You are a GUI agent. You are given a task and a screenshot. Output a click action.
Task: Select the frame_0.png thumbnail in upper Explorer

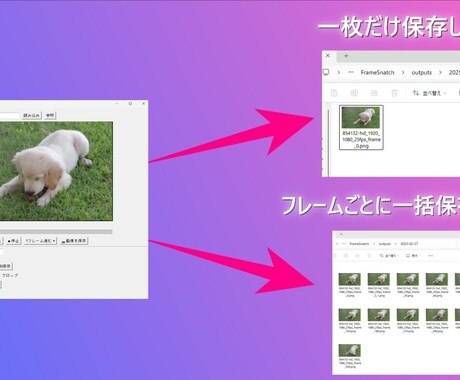tap(361, 118)
